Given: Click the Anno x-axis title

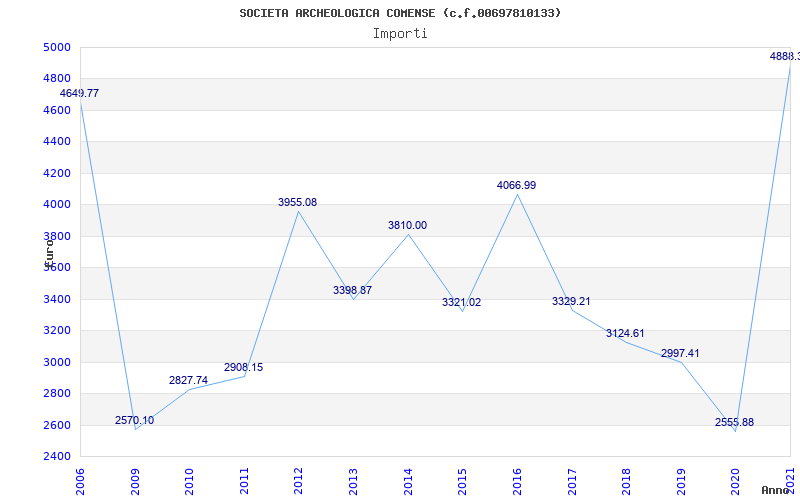Looking at the screenshot, I should pyautogui.click(x=776, y=490).
